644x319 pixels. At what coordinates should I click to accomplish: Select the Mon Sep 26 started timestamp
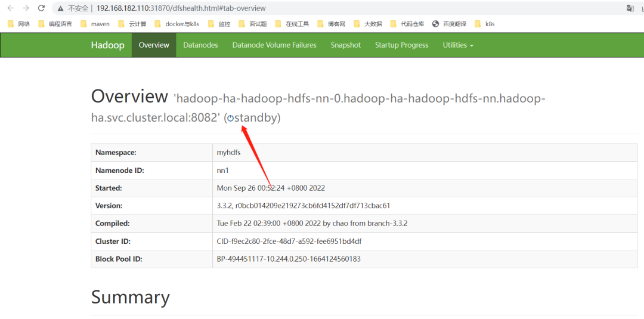pos(271,188)
